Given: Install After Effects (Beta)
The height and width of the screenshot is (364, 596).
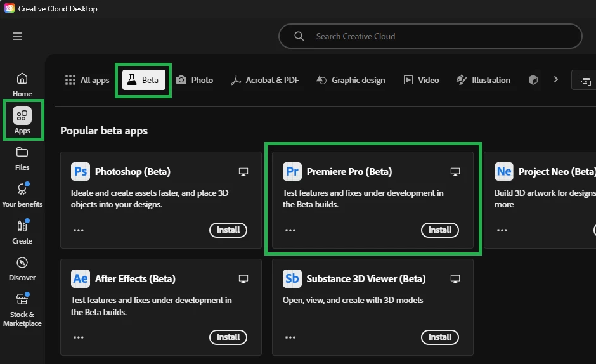Looking at the screenshot, I should [x=228, y=337].
